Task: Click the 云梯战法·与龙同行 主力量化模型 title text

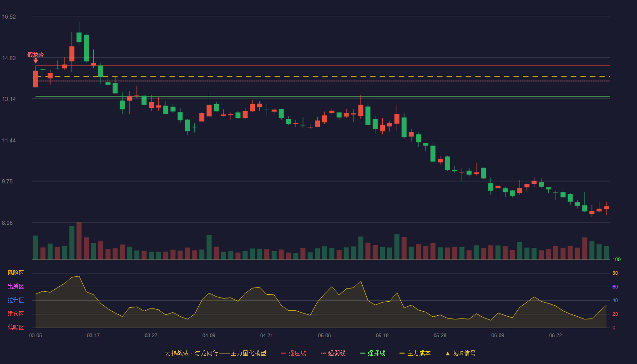Action: pos(215,353)
